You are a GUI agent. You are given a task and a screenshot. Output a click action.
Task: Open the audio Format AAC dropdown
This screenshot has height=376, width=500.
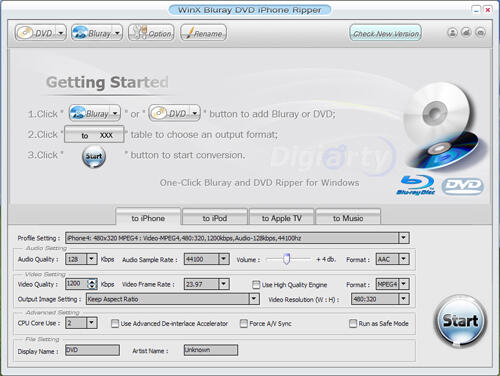(x=404, y=259)
